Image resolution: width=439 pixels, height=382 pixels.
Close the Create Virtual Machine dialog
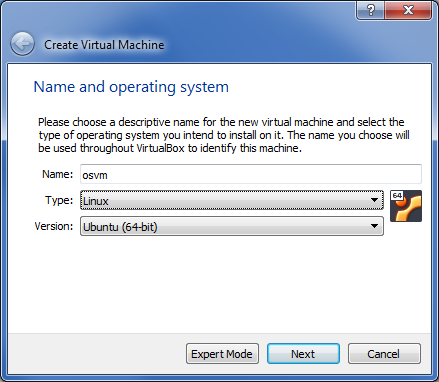[408, 10]
